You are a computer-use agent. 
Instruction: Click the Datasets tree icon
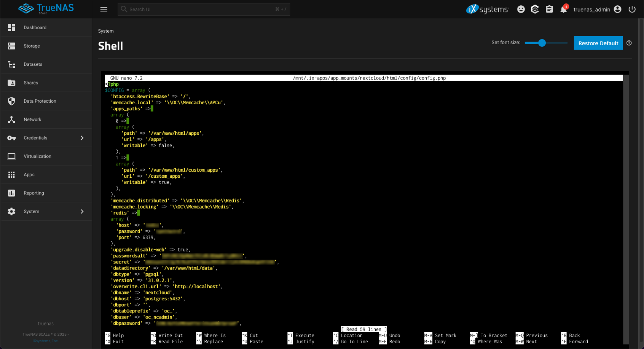pos(11,64)
